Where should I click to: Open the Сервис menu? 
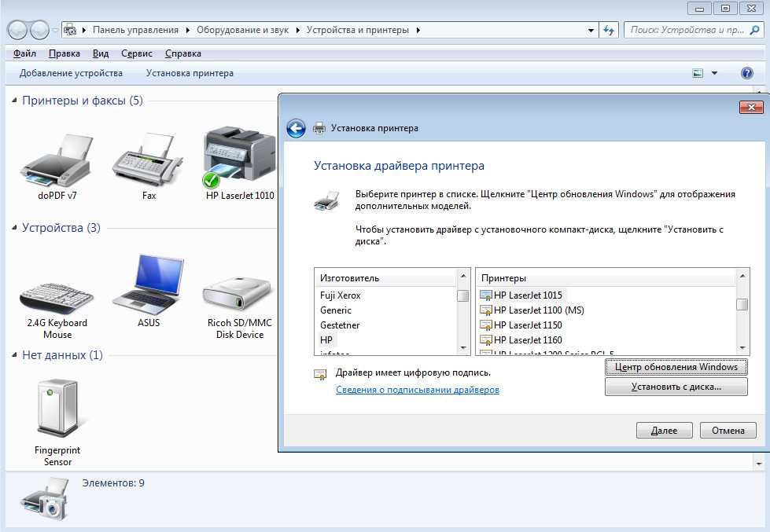137,53
